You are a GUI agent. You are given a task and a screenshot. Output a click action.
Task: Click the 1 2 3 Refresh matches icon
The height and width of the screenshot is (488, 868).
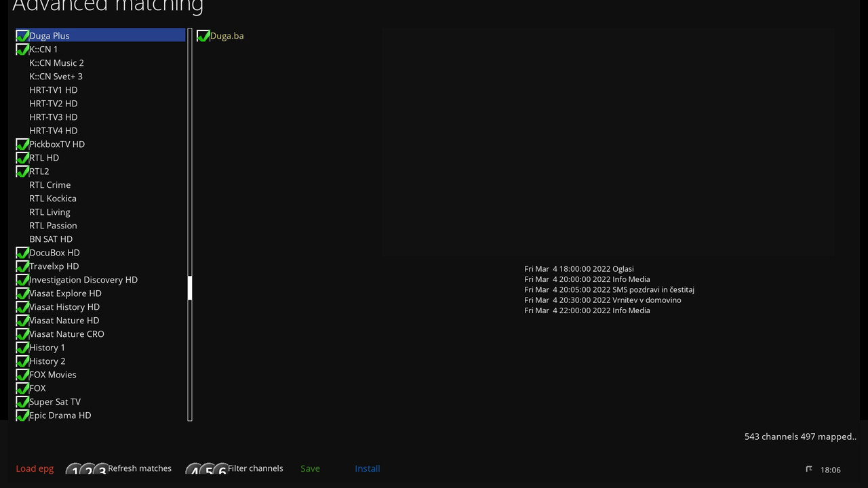tap(87, 469)
